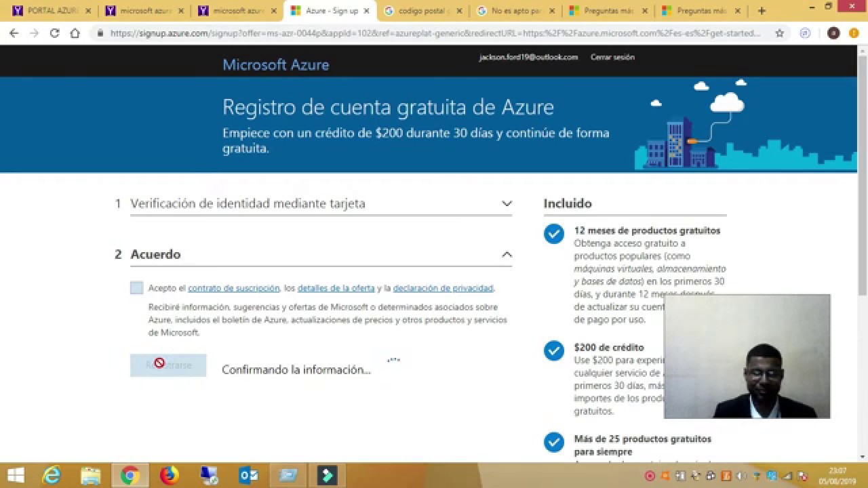This screenshot has width=868, height=488.
Task: Click the Chrome taskbar icon
Action: click(x=130, y=475)
